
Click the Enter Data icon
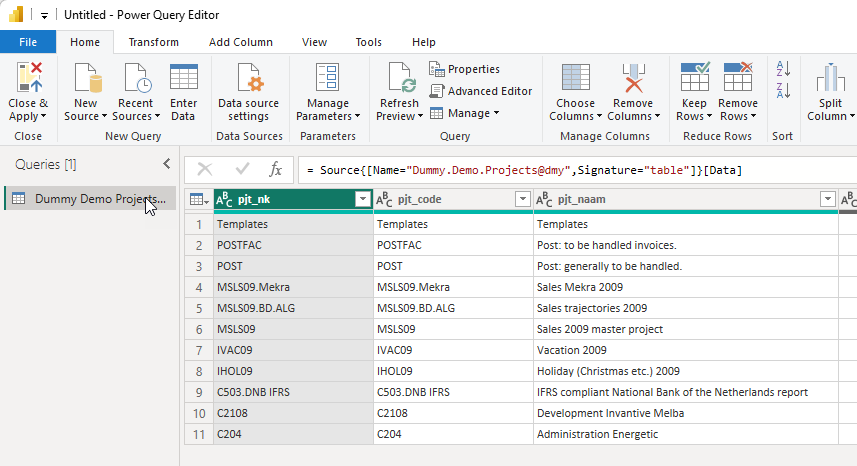(x=183, y=78)
